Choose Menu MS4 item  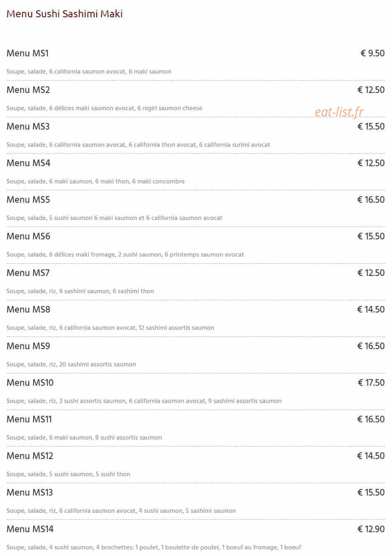pyautogui.click(x=28, y=163)
